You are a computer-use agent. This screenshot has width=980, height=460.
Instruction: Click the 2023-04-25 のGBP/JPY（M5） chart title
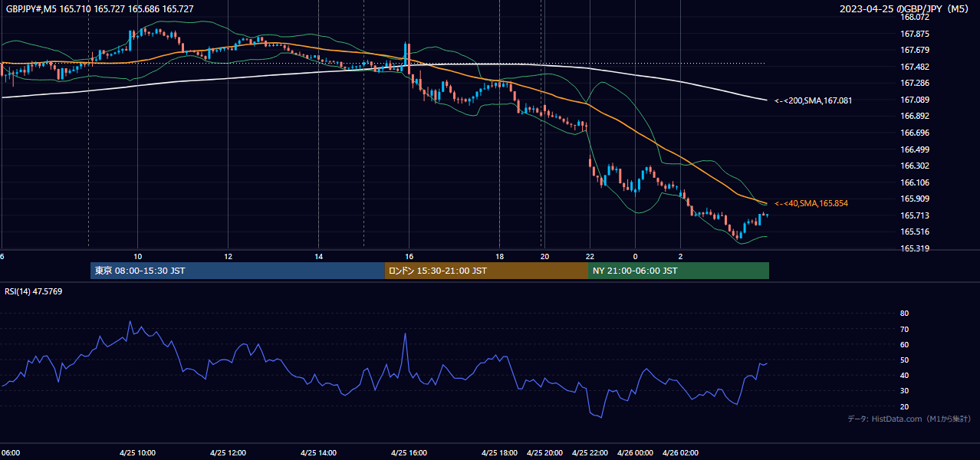(906, 9)
